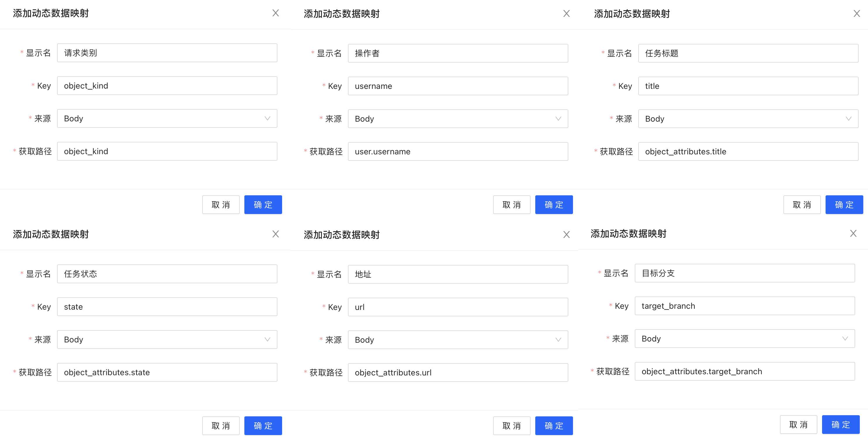Close the 请求类别 mapping dialog

[276, 13]
